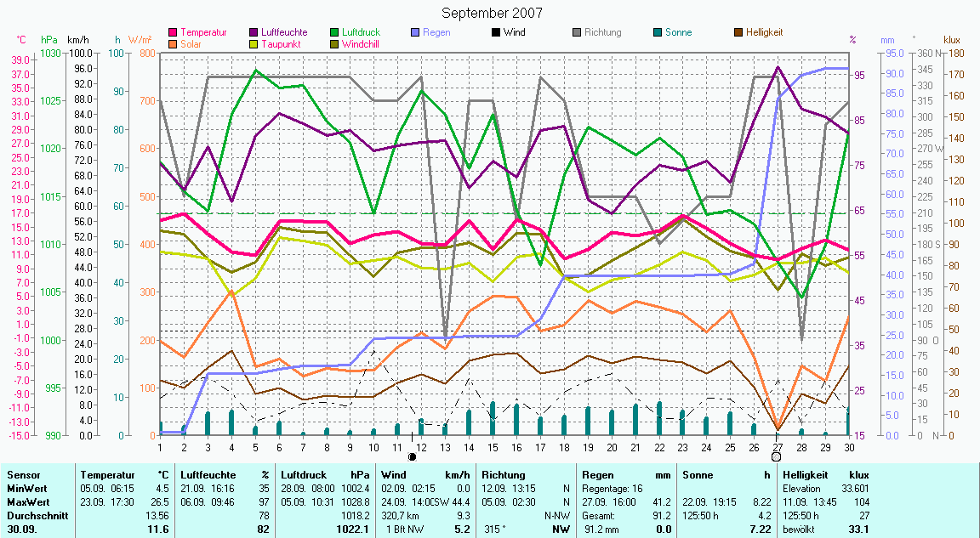Click the September 2007 chart title

pos(493,13)
